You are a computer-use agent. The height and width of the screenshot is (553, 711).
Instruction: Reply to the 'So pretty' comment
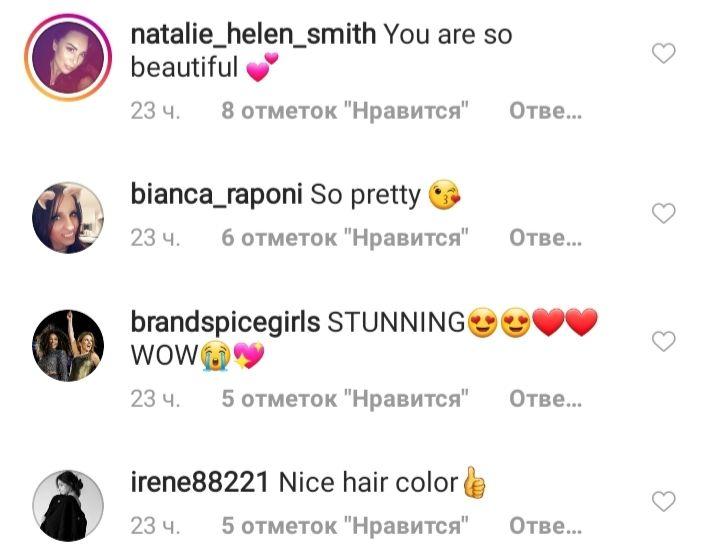[545, 238]
